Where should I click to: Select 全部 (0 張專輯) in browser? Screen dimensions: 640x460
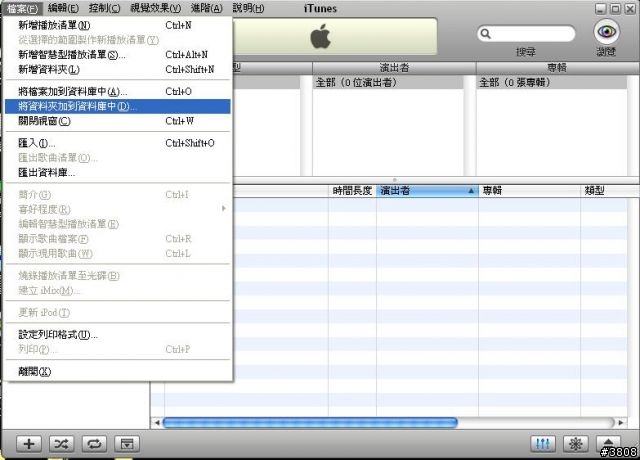[551, 83]
